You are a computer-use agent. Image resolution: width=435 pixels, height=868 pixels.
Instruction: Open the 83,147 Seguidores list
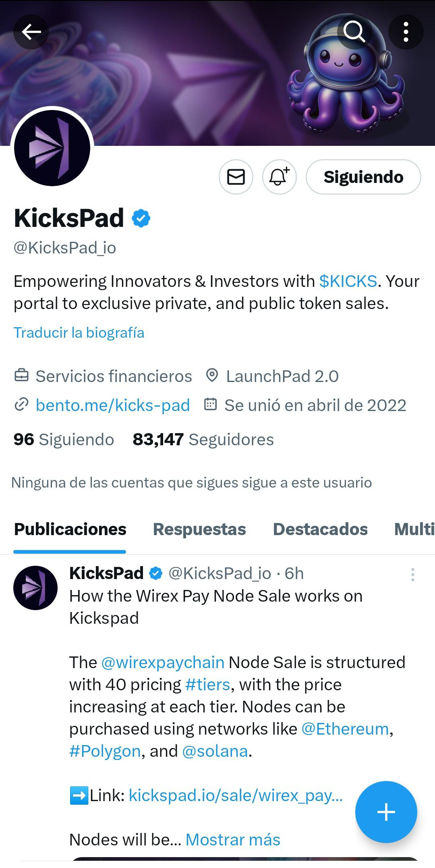click(203, 440)
